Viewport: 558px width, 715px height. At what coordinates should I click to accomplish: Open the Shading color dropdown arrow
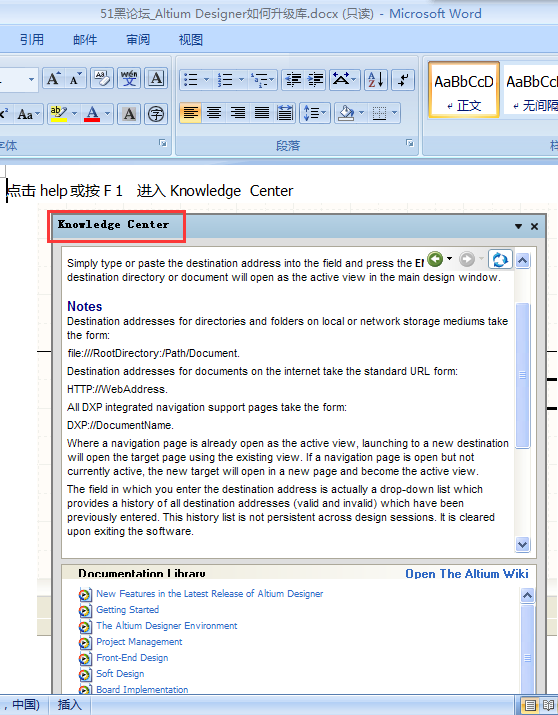click(x=361, y=113)
